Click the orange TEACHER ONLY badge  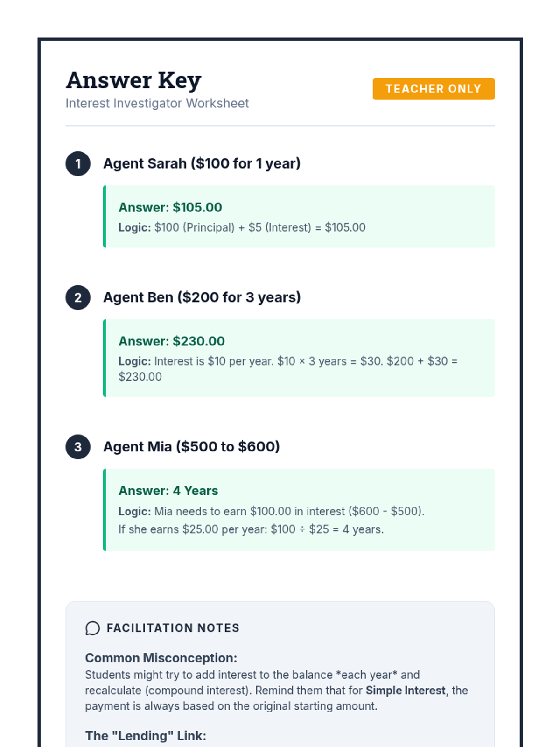click(434, 89)
